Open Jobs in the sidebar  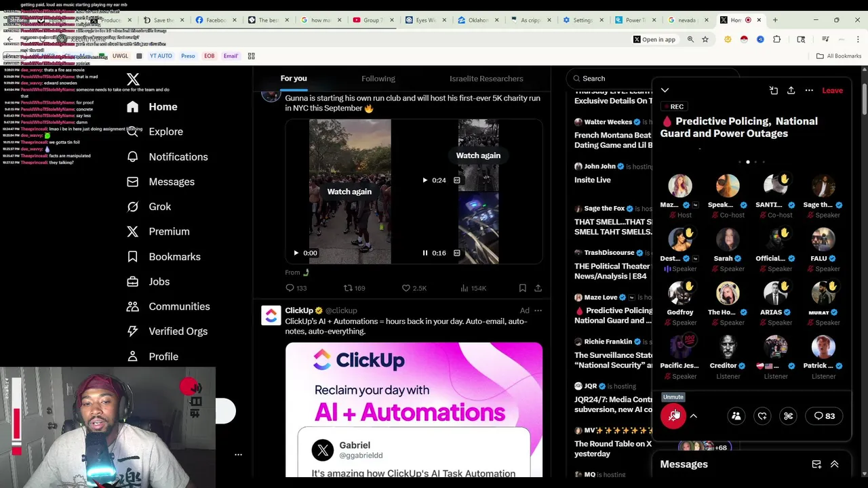[149, 281]
